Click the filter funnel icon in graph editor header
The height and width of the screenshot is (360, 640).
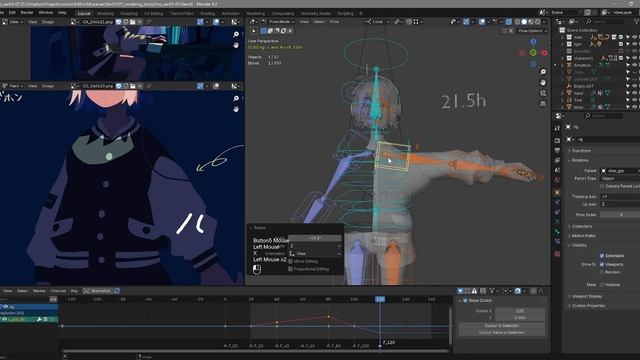tap(492, 291)
